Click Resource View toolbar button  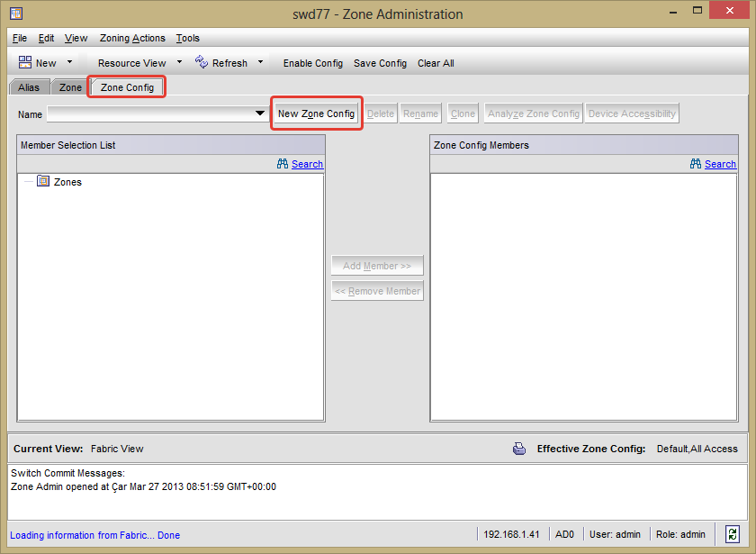(131, 63)
